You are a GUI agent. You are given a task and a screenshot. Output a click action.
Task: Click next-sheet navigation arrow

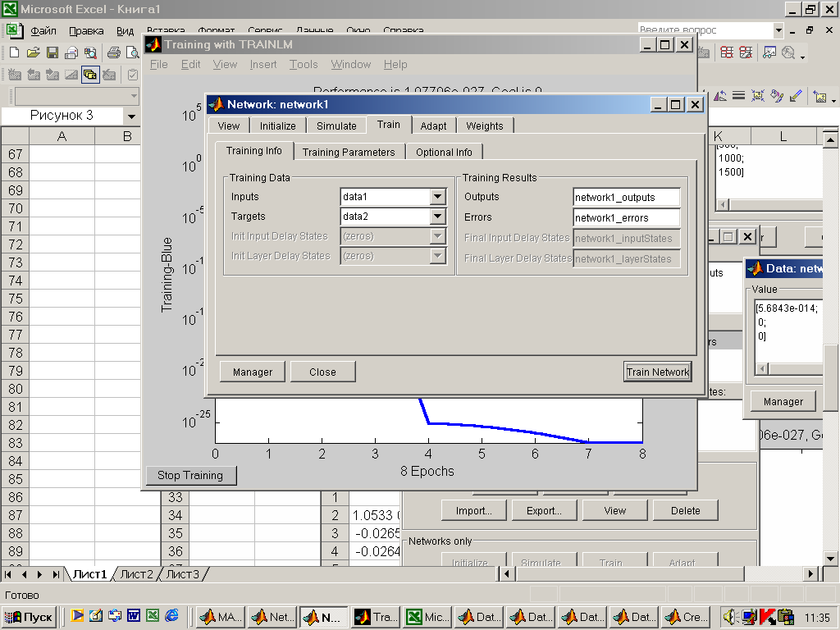pyautogui.click(x=39, y=574)
